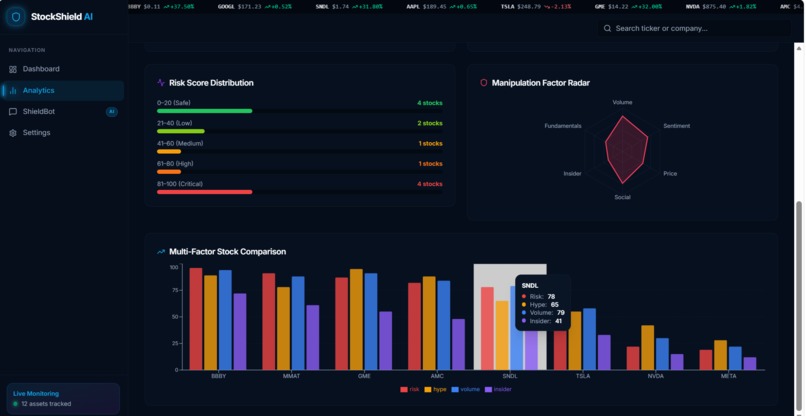Click the Volume radar axis label

coord(622,102)
